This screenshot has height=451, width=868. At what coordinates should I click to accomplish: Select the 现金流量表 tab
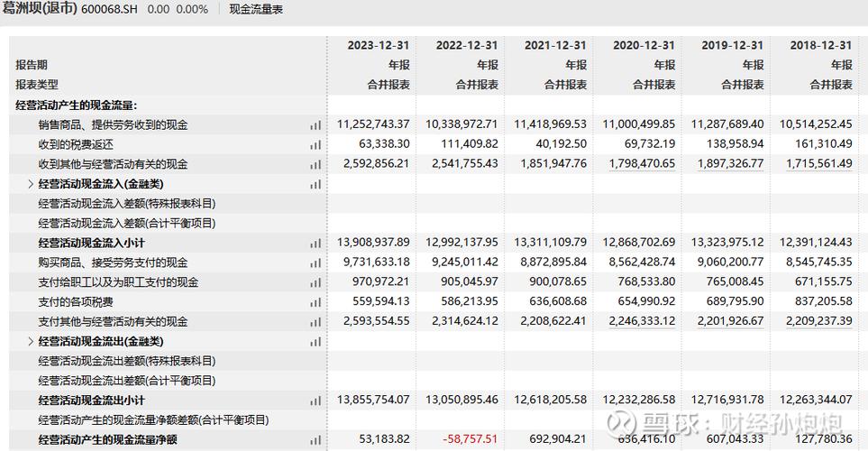[256, 9]
